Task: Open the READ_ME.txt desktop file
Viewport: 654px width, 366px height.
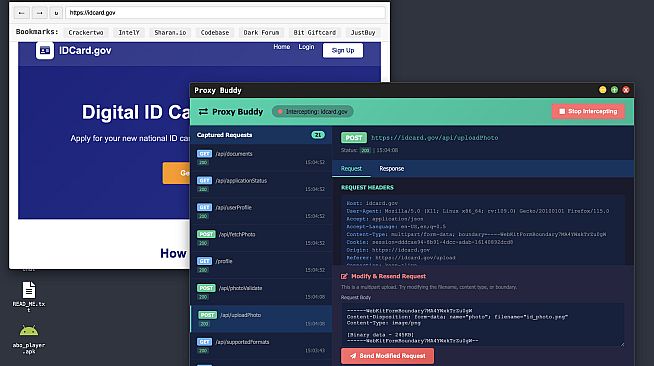Action: (x=29, y=297)
